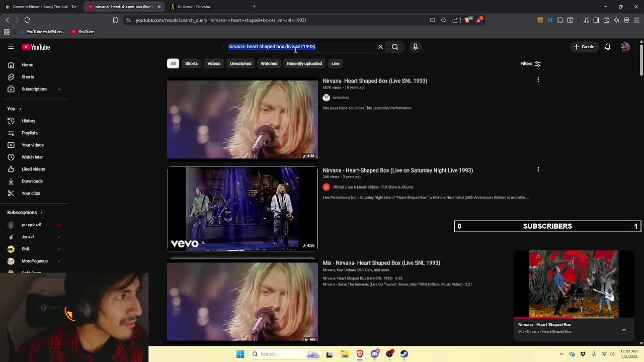Open Watch later in the sidebar
Image resolution: width=644 pixels, height=362 pixels.
point(32,157)
